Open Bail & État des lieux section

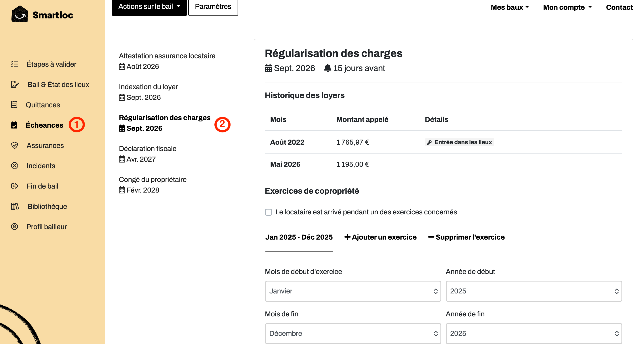(x=58, y=84)
